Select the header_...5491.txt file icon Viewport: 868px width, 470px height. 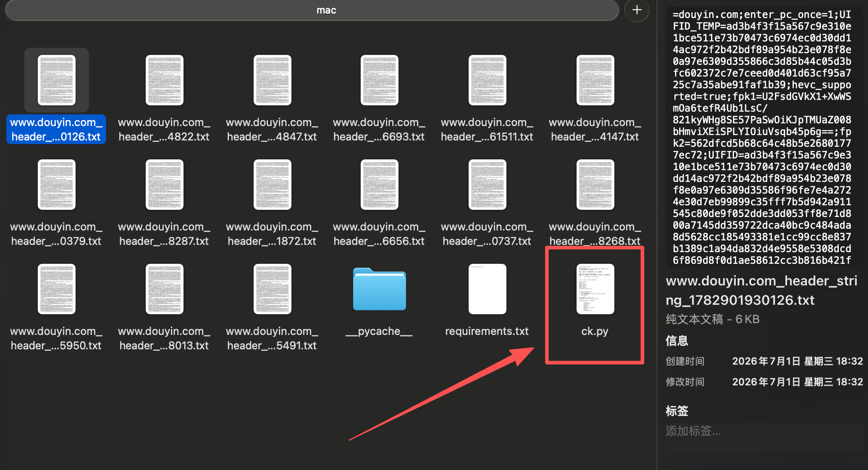pos(273,289)
